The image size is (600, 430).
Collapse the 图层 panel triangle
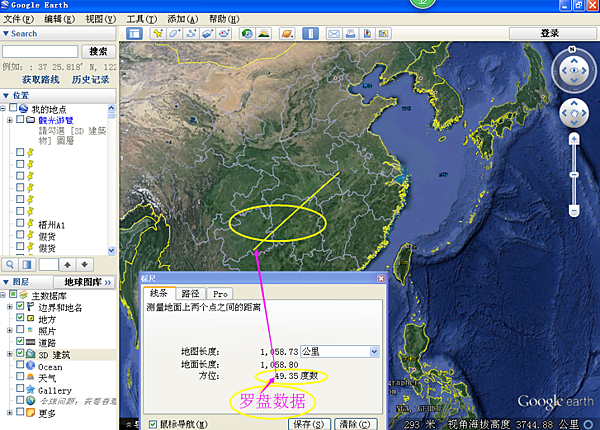pyautogui.click(x=6, y=282)
